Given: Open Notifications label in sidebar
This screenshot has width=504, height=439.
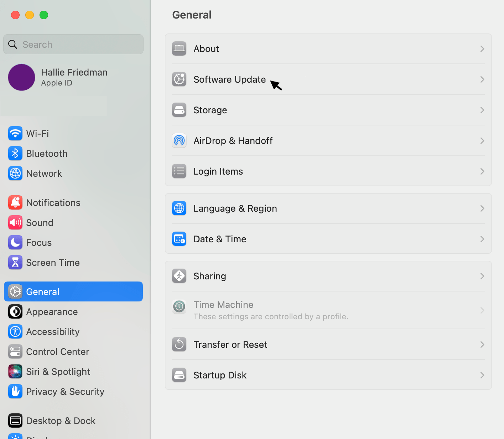Looking at the screenshot, I should click(53, 203).
